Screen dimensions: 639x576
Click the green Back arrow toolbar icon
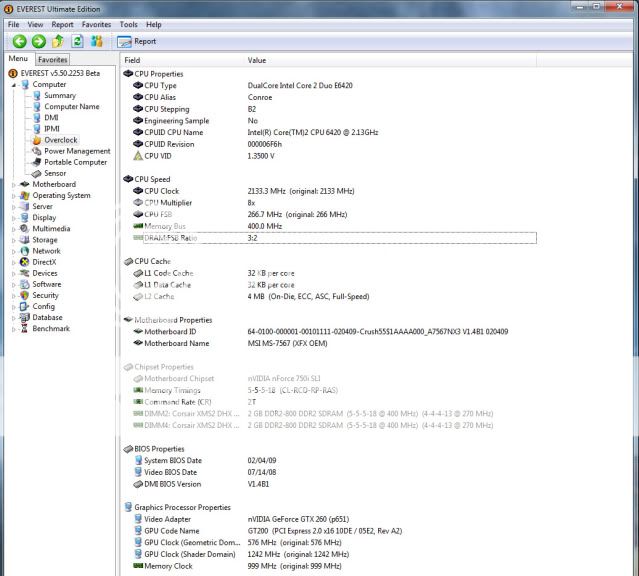[x=19, y=41]
